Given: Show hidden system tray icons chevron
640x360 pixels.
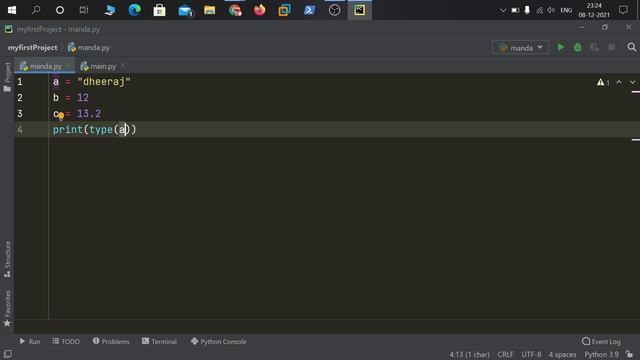Looking at the screenshot, I should [503, 10].
